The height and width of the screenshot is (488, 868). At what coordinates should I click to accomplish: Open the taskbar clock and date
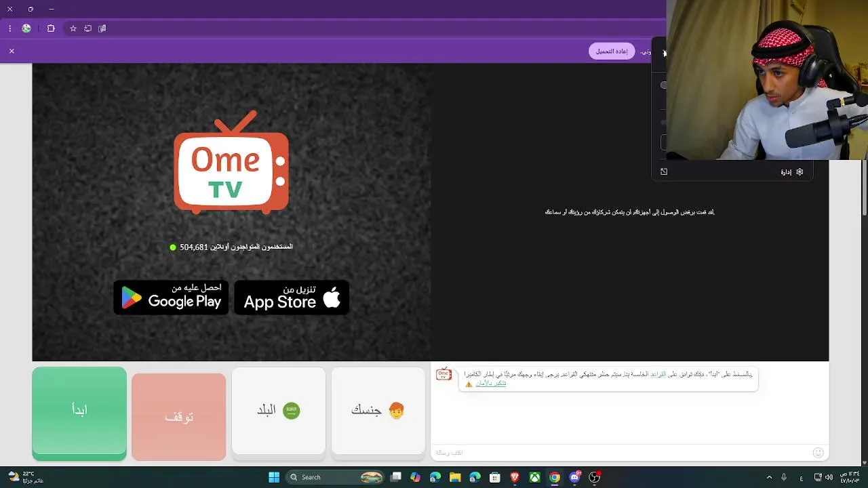click(x=850, y=477)
